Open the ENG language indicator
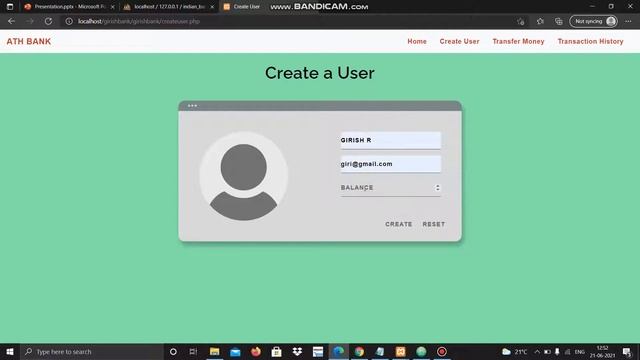 (580, 351)
